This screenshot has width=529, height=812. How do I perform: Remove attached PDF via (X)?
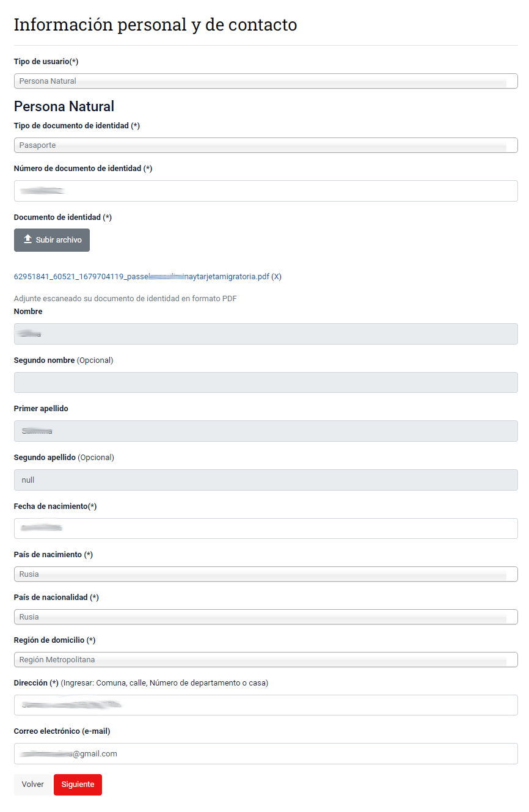pos(277,277)
